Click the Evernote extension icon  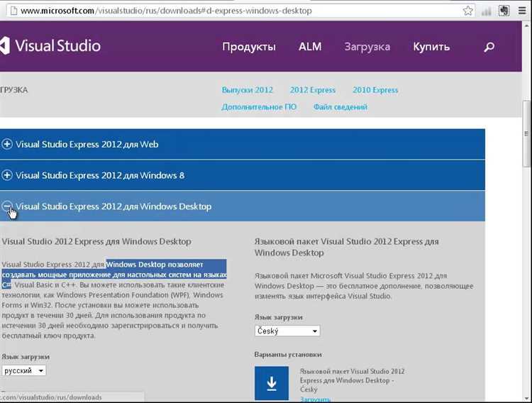[504, 11]
